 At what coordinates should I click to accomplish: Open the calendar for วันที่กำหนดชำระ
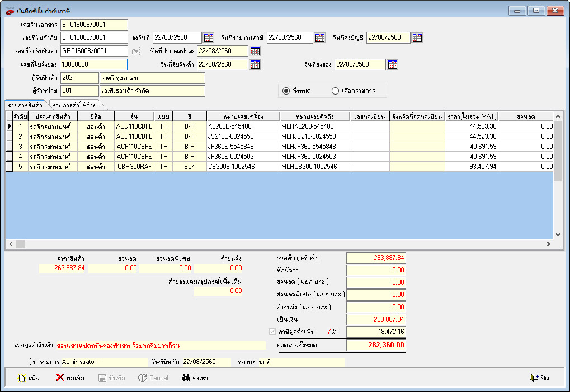pyautogui.click(x=255, y=51)
